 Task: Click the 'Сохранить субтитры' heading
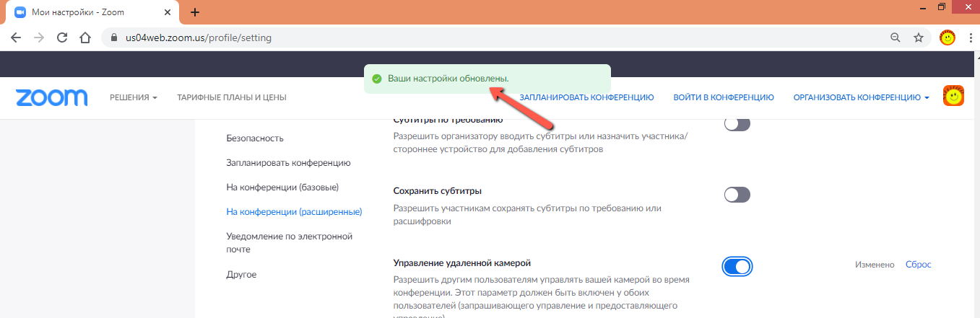coord(438,191)
